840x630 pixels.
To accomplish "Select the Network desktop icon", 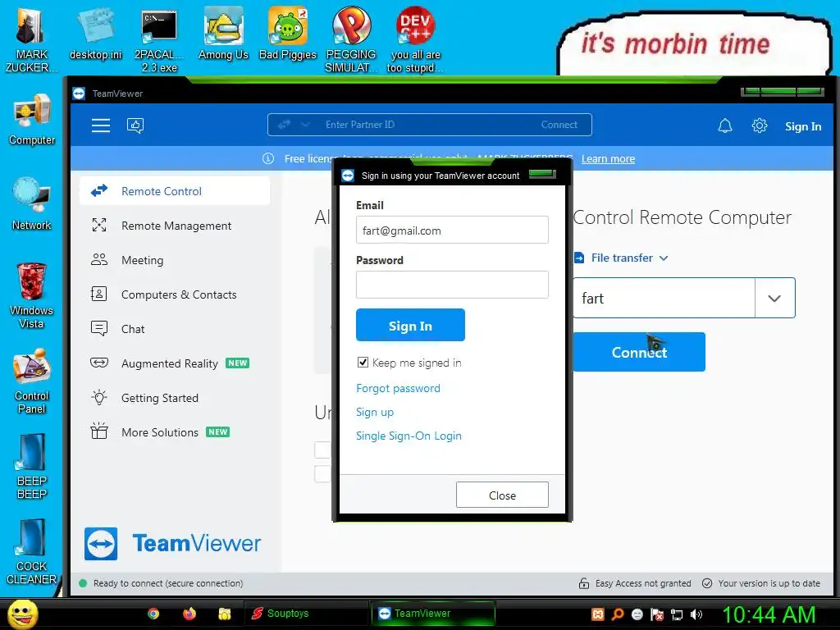I will (x=32, y=204).
